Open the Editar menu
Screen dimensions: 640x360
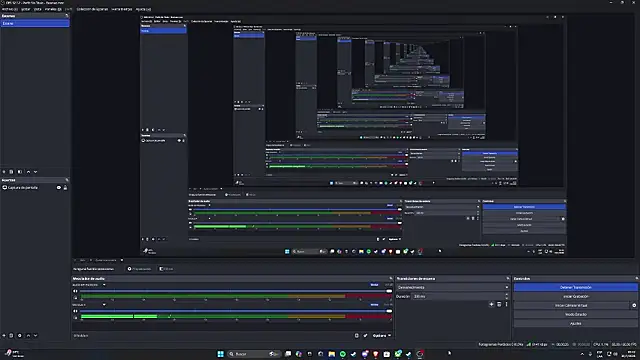[x=25, y=9]
